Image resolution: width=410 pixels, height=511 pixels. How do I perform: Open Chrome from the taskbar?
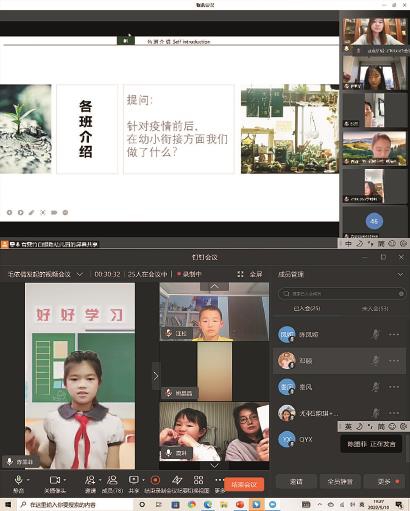[x=192, y=505]
